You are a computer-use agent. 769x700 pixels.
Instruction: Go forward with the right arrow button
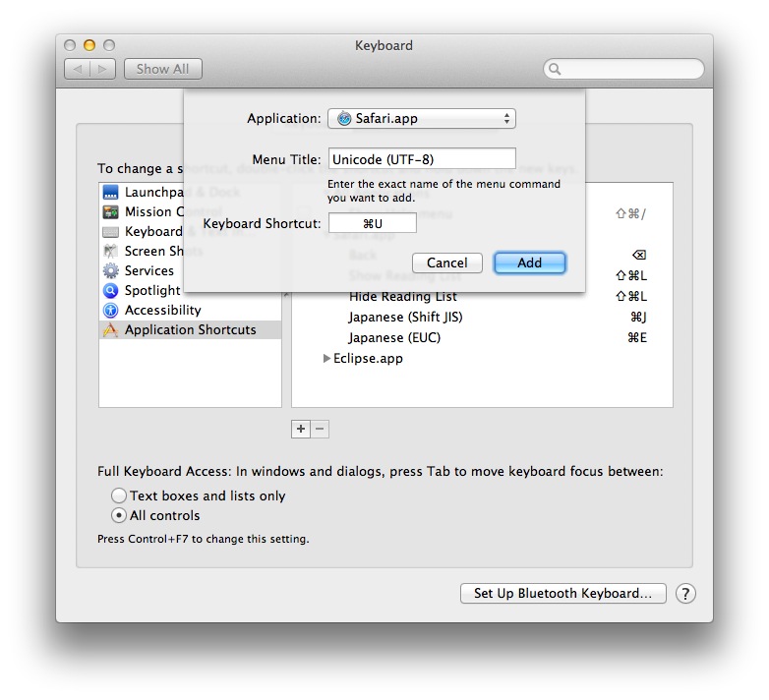tap(102, 69)
